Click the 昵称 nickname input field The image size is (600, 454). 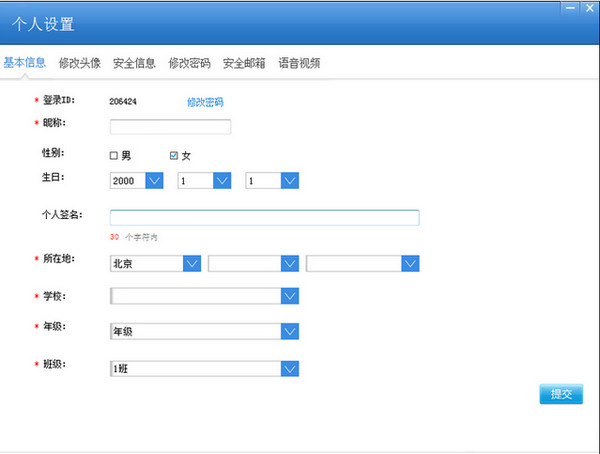[170, 127]
